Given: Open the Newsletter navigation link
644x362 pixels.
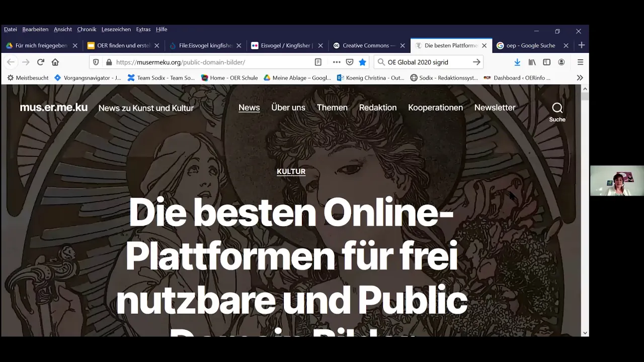Looking at the screenshot, I should click(x=495, y=108).
